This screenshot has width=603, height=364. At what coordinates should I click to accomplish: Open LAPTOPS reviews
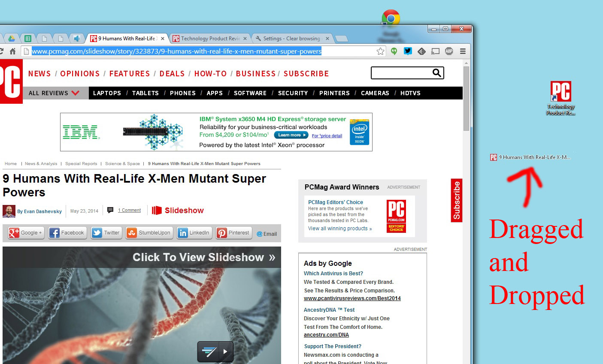point(107,93)
